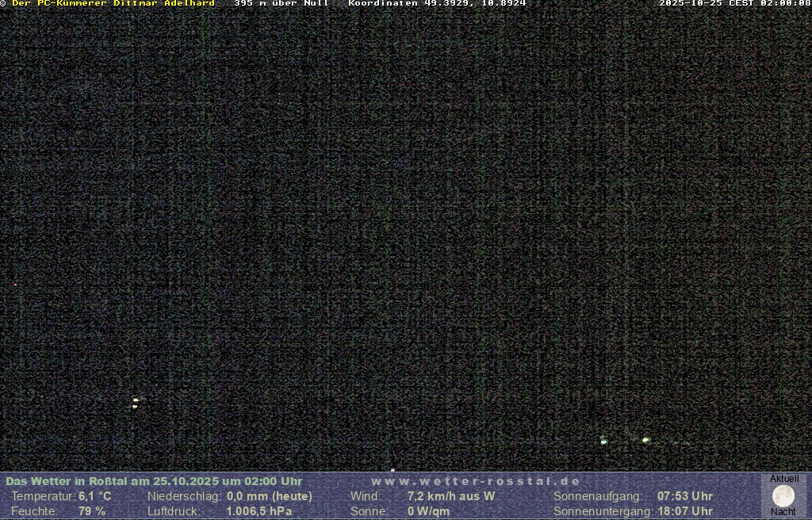Click the Luftdruck value 1.006,5 hPa
Viewport: 812px width, 520px height.
(x=259, y=511)
